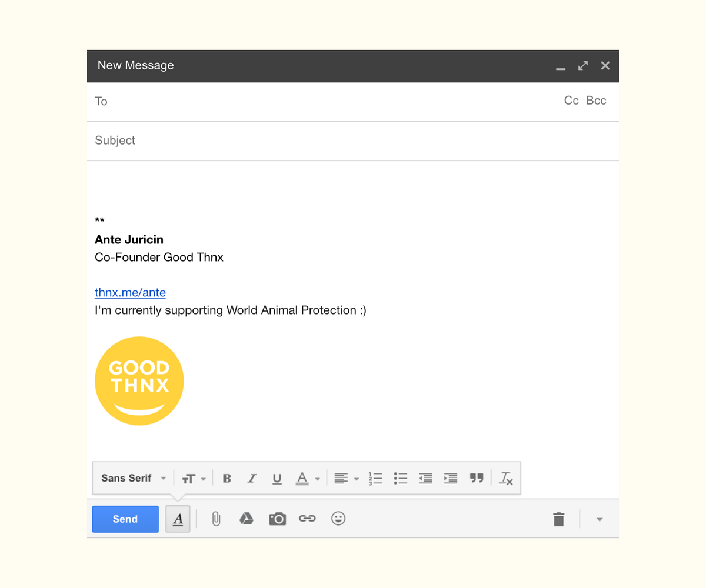Open the emoji picker
This screenshot has height=588, width=706.
pyautogui.click(x=338, y=519)
